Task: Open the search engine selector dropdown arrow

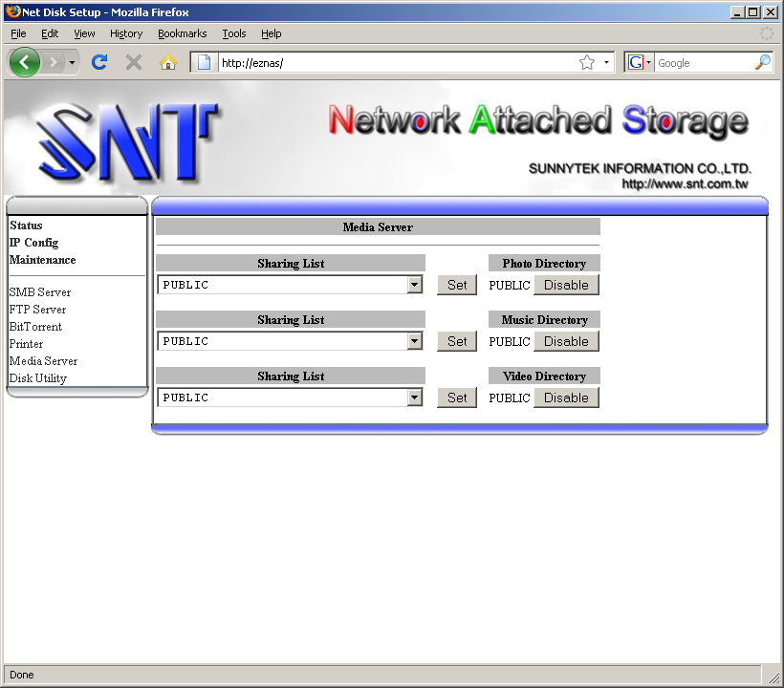Action: pos(648,62)
